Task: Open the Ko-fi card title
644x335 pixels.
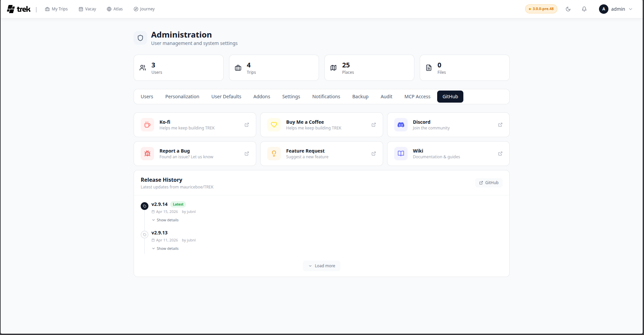Action: click(165, 122)
